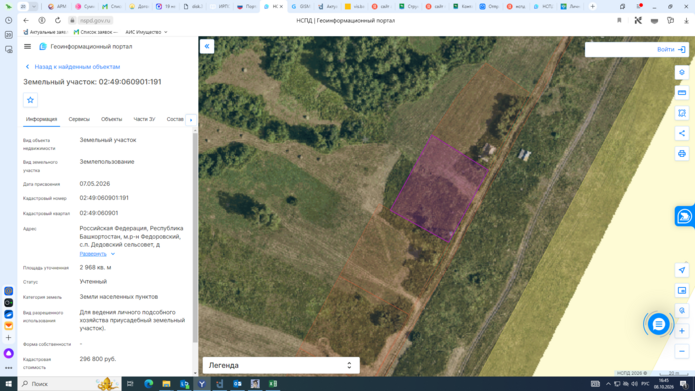Open the notification center in the system tray
This screenshot has width=695, height=391.
coord(683,384)
